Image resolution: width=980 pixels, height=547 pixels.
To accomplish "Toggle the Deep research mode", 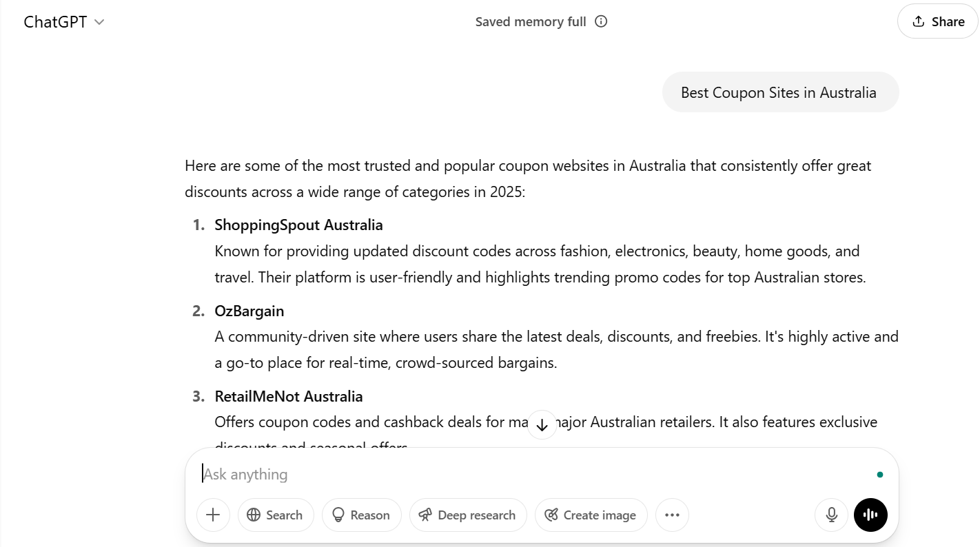I will [468, 515].
